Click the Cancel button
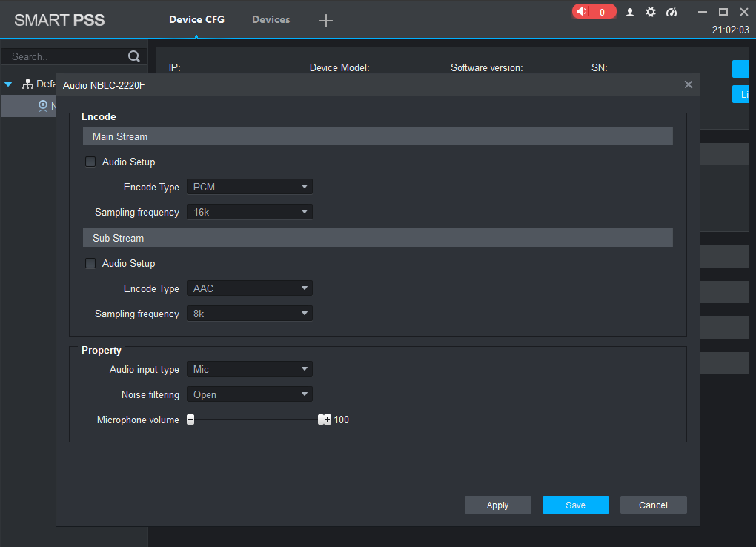This screenshot has height=547, width=756. tap(653, 505)
